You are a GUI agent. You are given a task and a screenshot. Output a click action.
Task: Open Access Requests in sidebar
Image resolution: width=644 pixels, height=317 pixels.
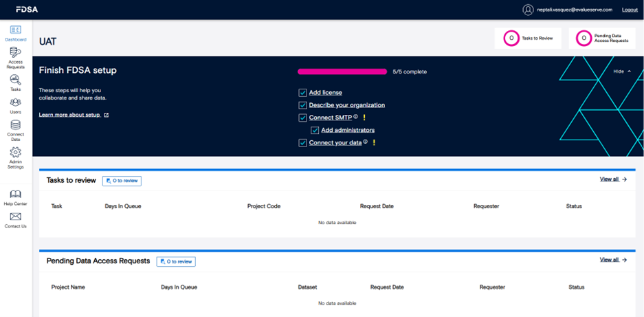(x=15, y=53)
